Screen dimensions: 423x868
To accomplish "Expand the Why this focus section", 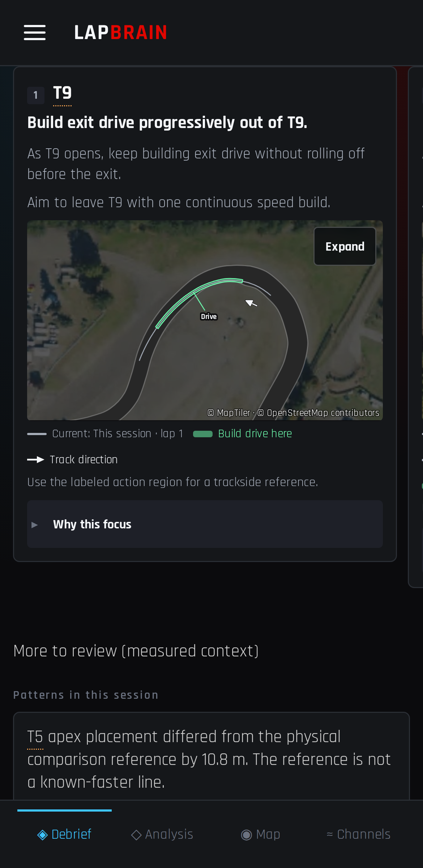I will [205, 524].
